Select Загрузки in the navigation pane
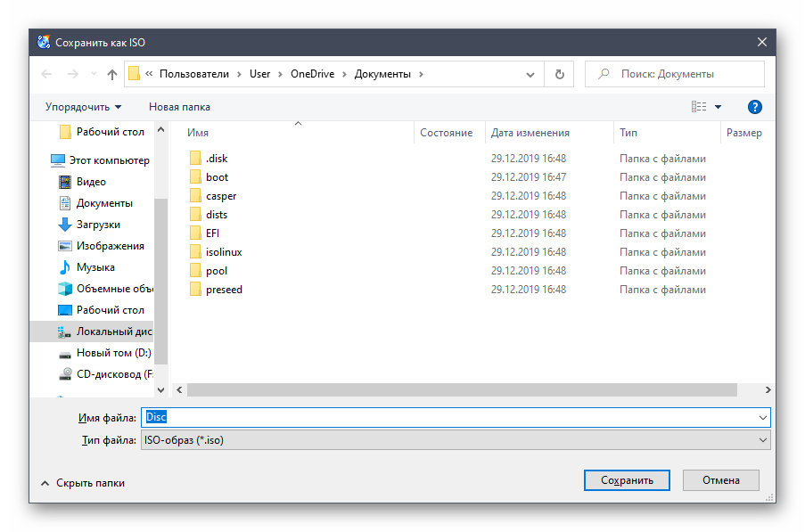This screenshot has height=532, width=805. pos(98,225)
